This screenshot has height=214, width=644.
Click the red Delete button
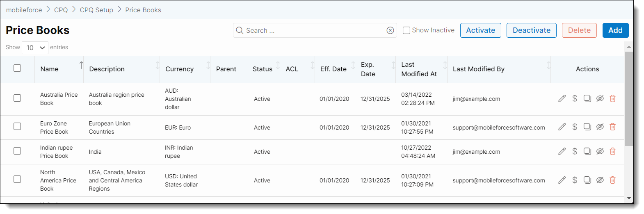pos(579,30)
